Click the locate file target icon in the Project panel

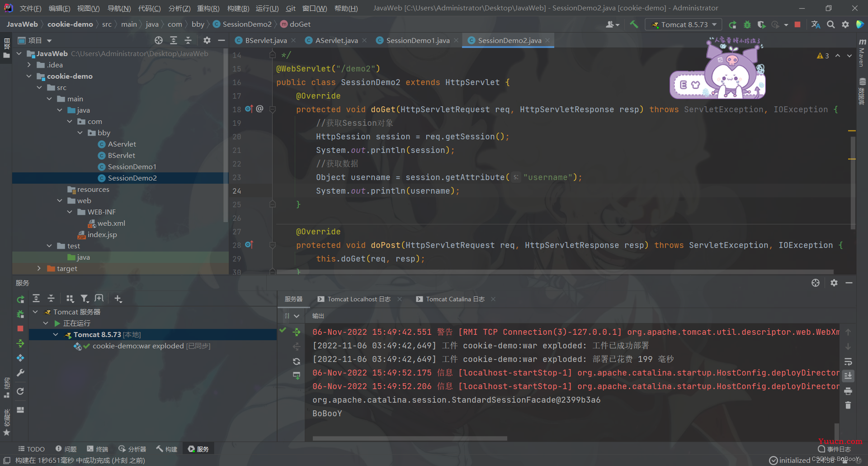click(x=159, y=40)
